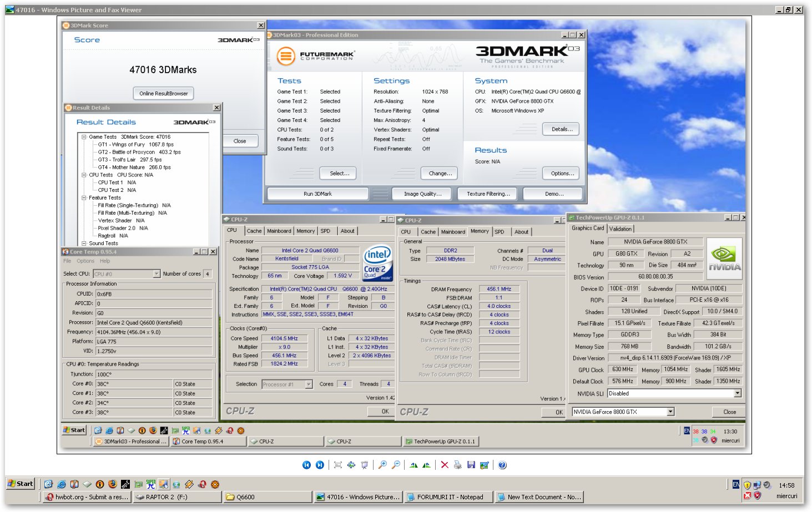The image size is (812, 512).
Task: Click the Close button in the GPU-Z window
Action: click(x=729, y=412)
